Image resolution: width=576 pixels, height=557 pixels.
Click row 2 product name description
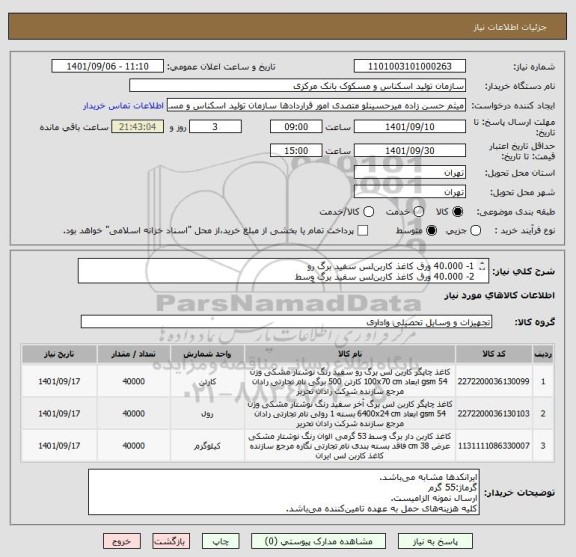click(350, 414)
